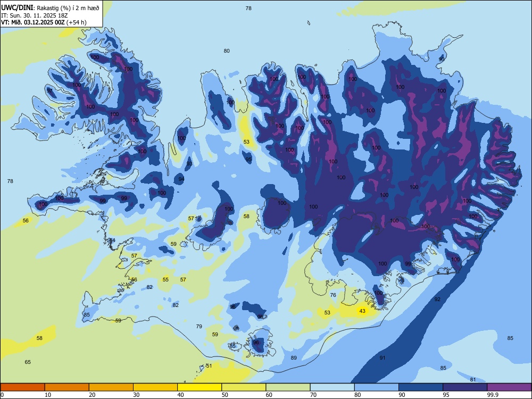
Task: Select the 79 value label
Action: [199, 327]
